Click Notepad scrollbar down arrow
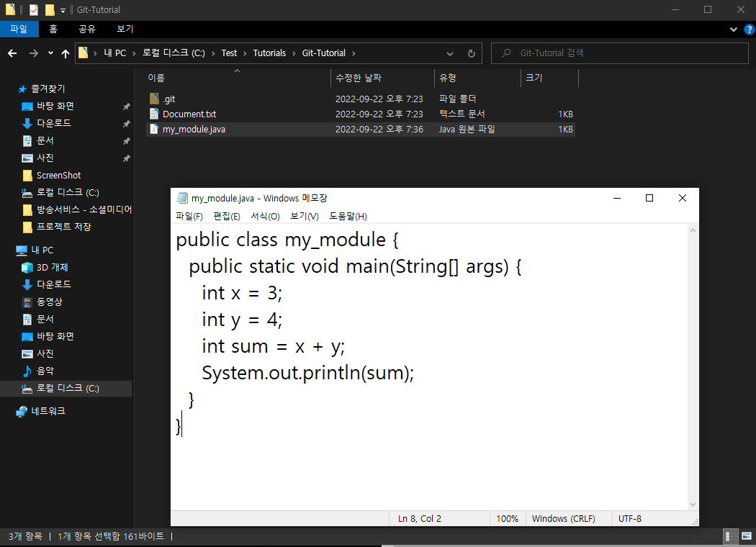756x547 pixels. (x=693, y=505)
